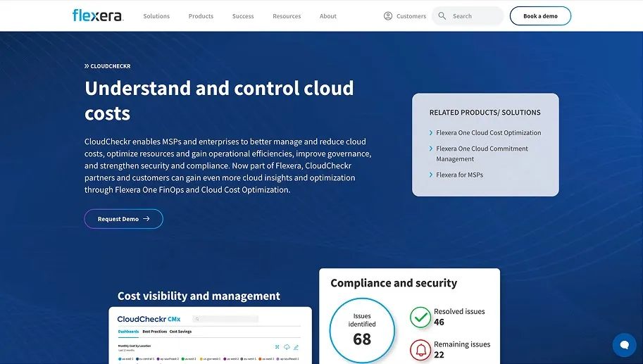Click the CloudCheckr CMx logo
Image resolution: width=643 pixels, height=364 pixels.
click(149, 319)
